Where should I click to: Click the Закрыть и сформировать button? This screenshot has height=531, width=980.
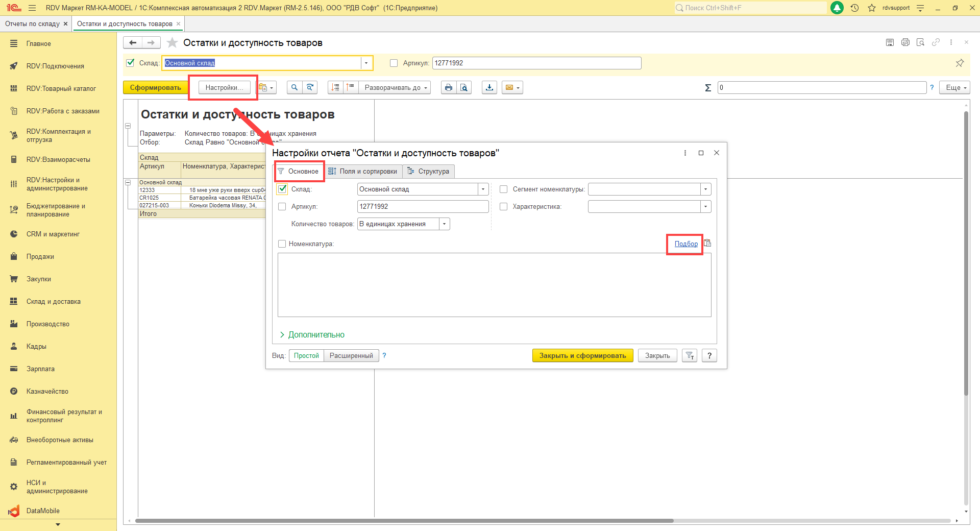[x=582, y=356]
